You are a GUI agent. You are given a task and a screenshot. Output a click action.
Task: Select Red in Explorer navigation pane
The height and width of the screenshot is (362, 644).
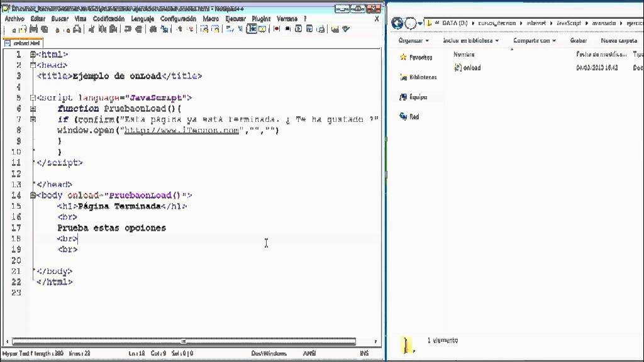coord(409,116)
